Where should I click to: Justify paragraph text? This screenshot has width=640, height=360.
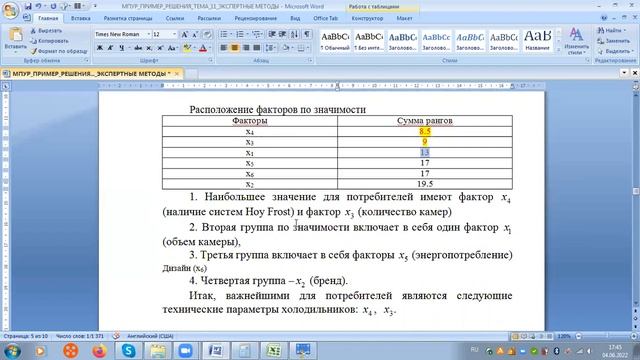[256, 48]
